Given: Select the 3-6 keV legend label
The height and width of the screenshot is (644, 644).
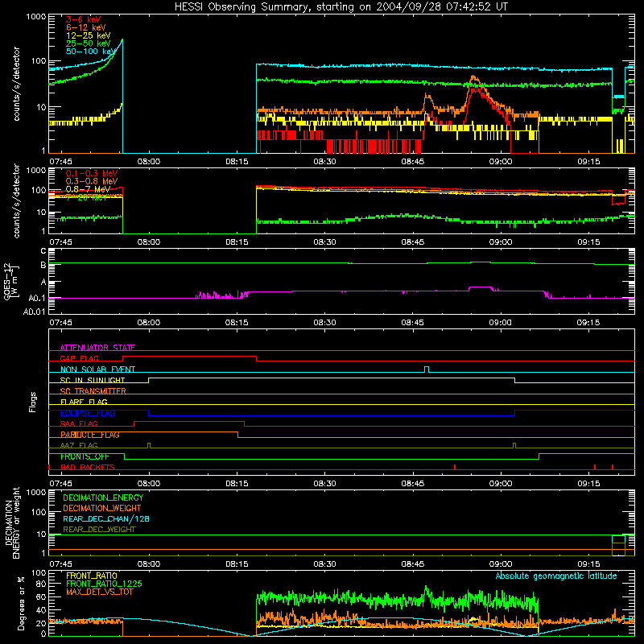Looking at the screenshot, I should (84, 19).
